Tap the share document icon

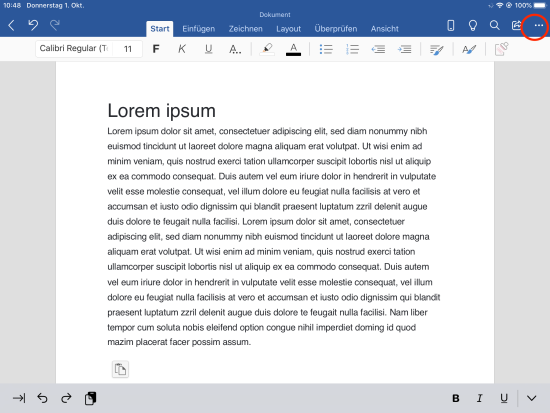tap(516, 25)
